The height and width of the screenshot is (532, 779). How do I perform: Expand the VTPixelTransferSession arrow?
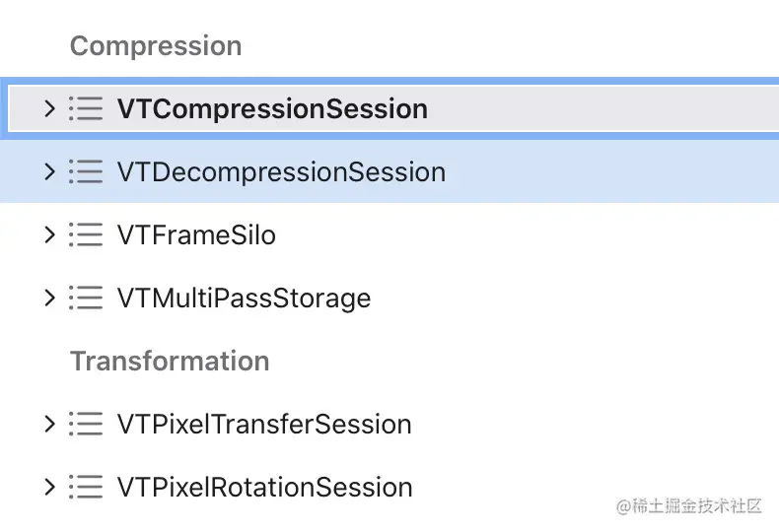(x=49, y=425)
